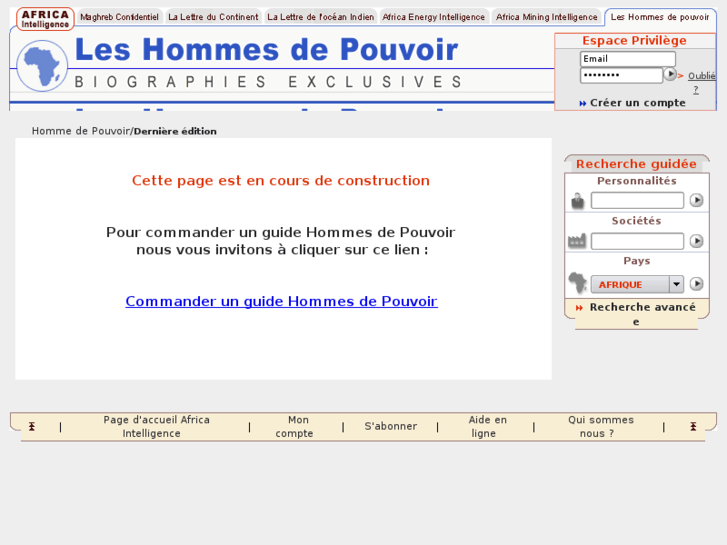The width and height of the screenshot is (727, 545).
Task: Open the Maghreb Confidentiel tab
Action: tap(119, 17)
